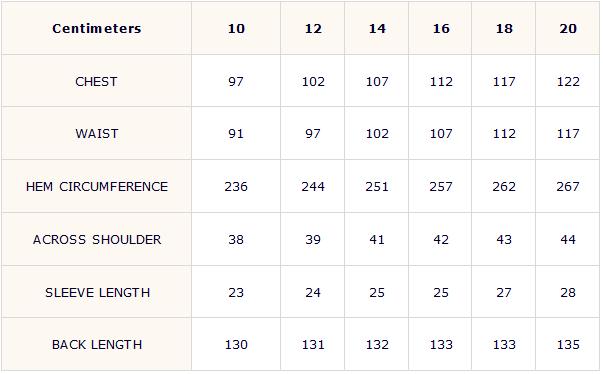Click the CHEST row label
603x374 pixels.
[x=96, y=81]
